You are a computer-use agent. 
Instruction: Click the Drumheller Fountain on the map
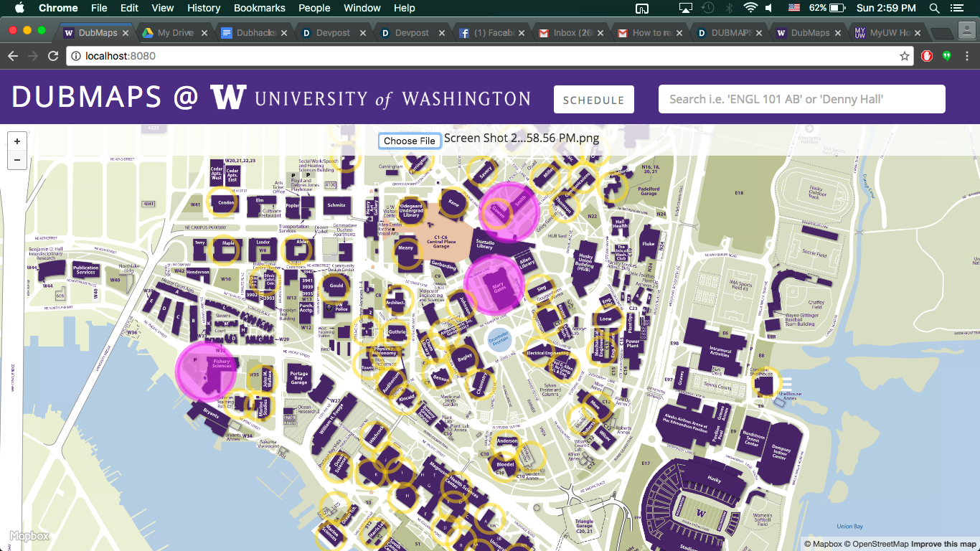point(499,339)
